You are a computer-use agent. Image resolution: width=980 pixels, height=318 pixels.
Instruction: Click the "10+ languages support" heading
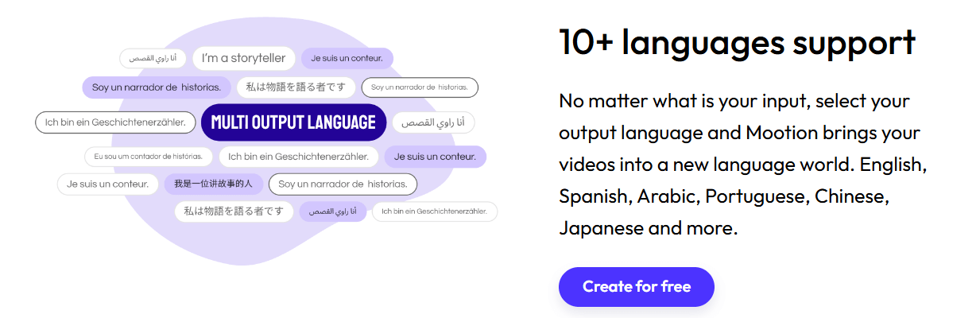click(737, 42)
